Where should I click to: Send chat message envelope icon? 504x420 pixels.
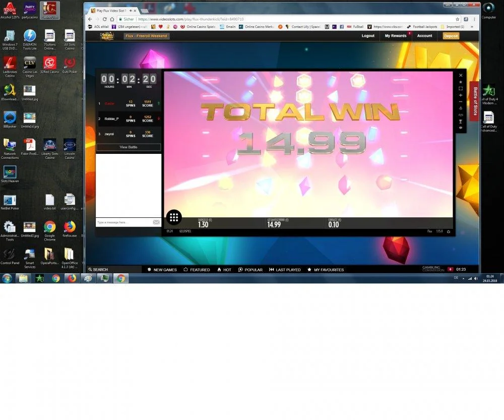(156, 222)
